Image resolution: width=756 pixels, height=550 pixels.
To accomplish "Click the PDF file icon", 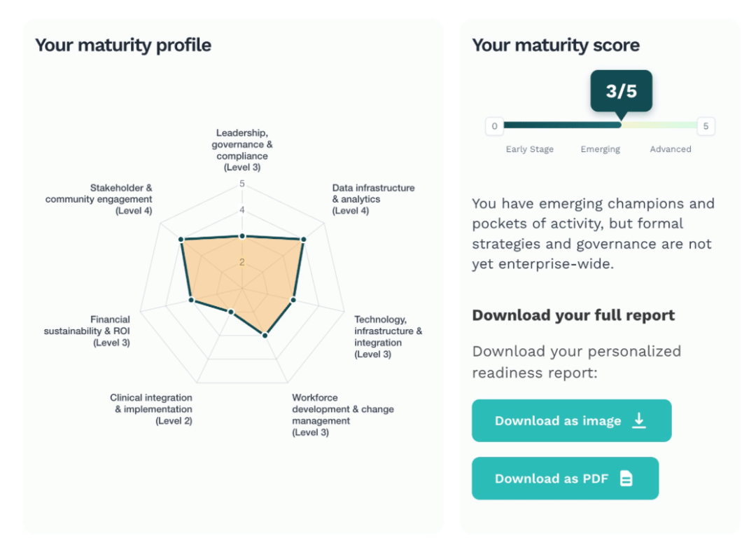I will click(626, 479).
